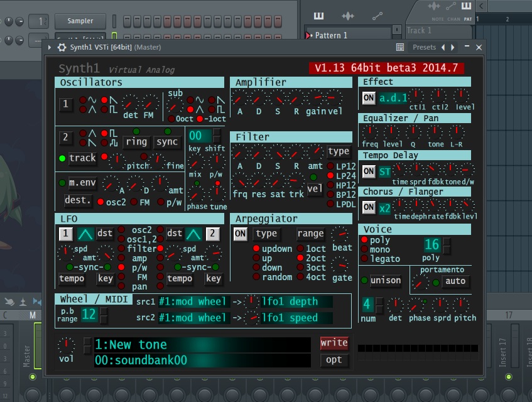This screenshot has width=532, height=402.
Task: Click automation graph icon above Pattern 1 selector
Action: 377,16
